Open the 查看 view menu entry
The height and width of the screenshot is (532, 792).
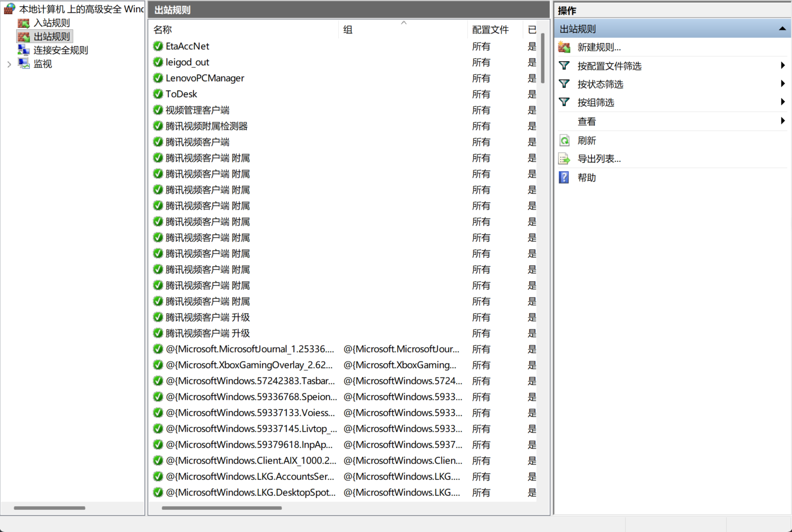point(587,121)
